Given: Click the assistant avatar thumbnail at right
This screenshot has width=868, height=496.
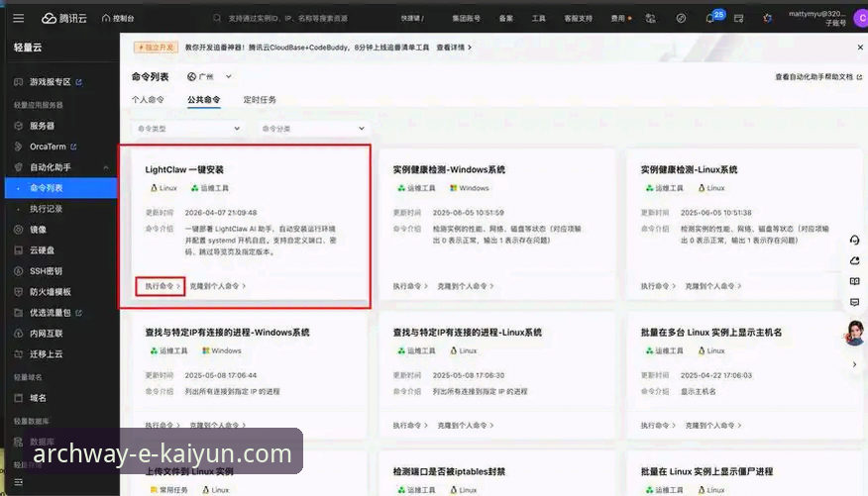Looking at the screenshot, I should coord(855,334).
